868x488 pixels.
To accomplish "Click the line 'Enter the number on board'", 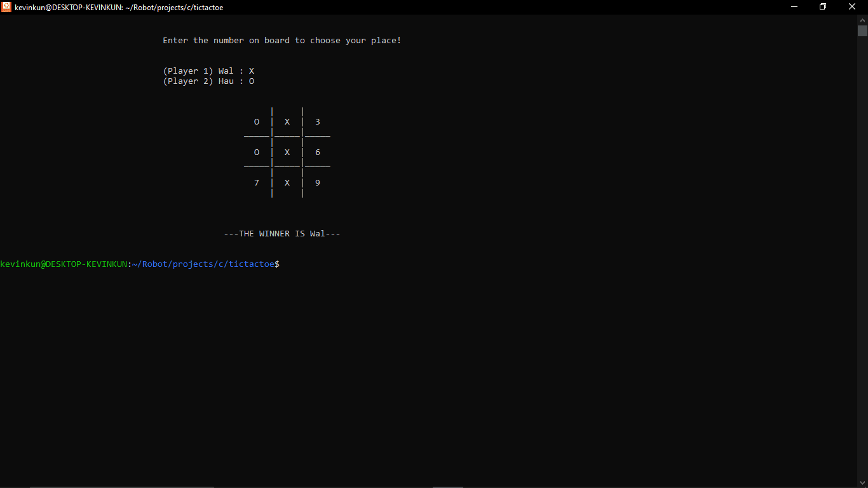I will click(282, 41).
